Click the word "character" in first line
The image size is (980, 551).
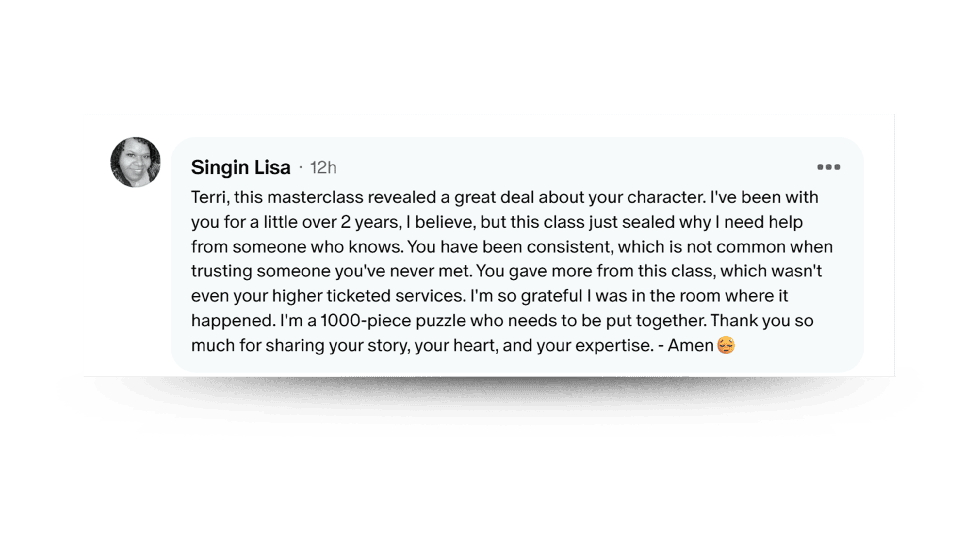pos(666,197)
